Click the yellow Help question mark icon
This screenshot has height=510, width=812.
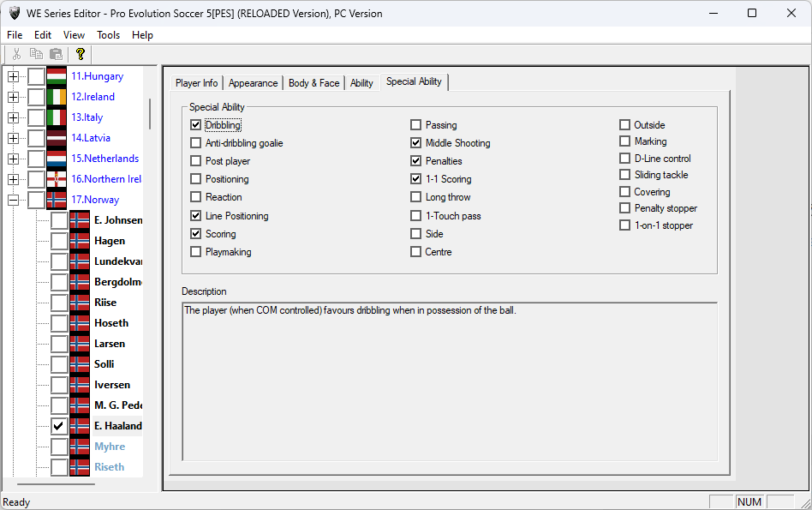pos(80,54)
